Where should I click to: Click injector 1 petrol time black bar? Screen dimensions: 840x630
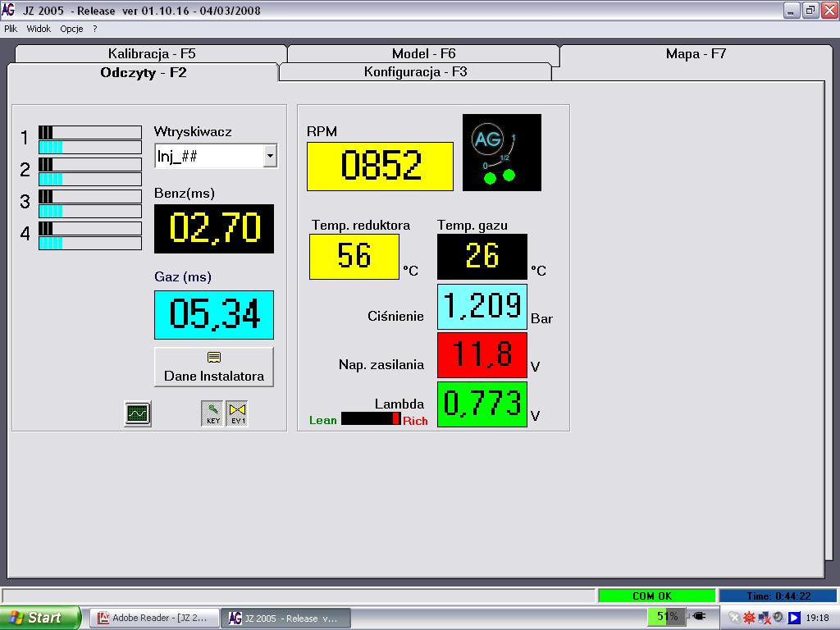pos(90,132)
